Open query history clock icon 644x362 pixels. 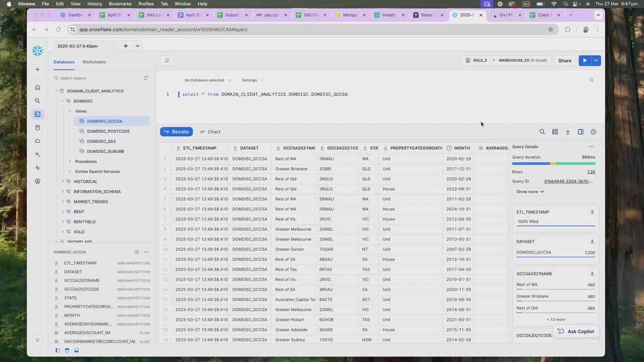tap(593, 132)
